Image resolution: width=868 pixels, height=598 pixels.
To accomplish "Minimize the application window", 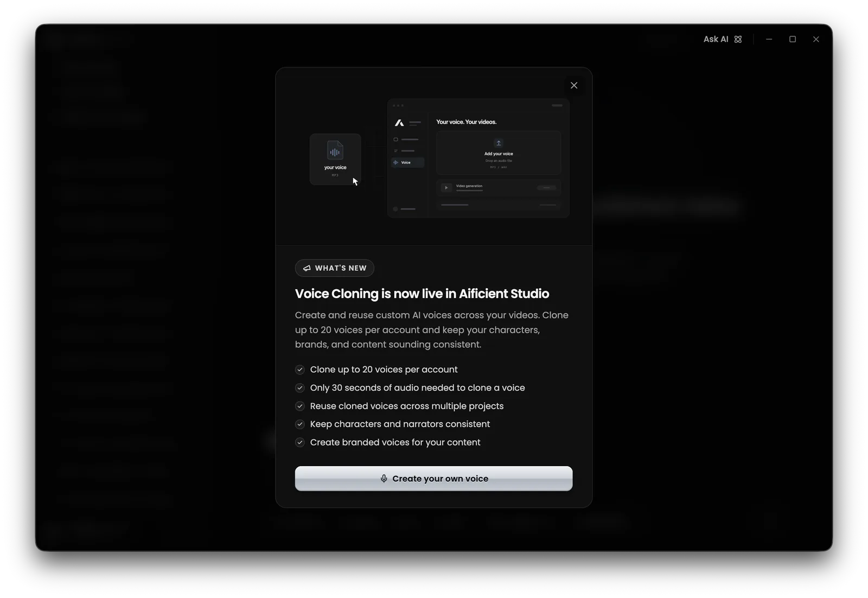I will coord(769,39).
